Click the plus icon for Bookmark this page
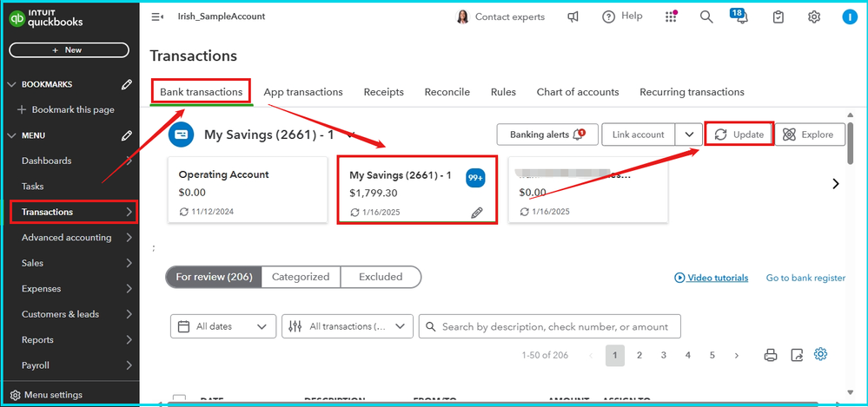Screen dimensions: 868x407 coord(22,109)
